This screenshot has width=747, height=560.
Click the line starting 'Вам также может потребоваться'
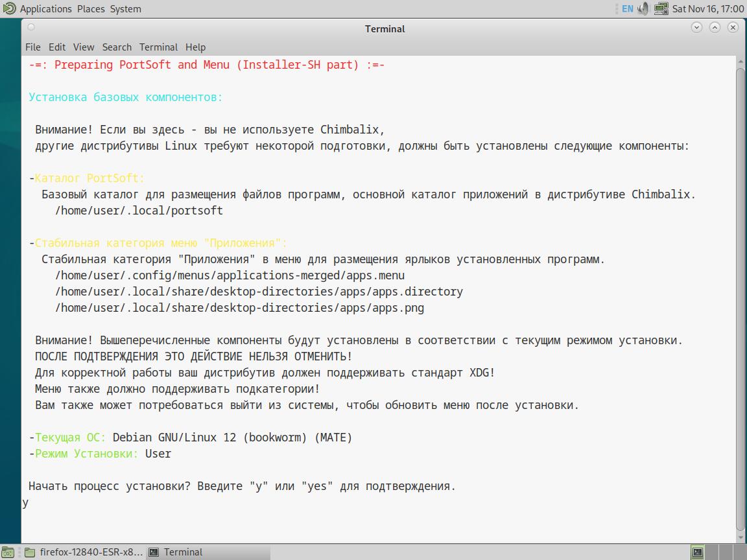pos(307,404)
